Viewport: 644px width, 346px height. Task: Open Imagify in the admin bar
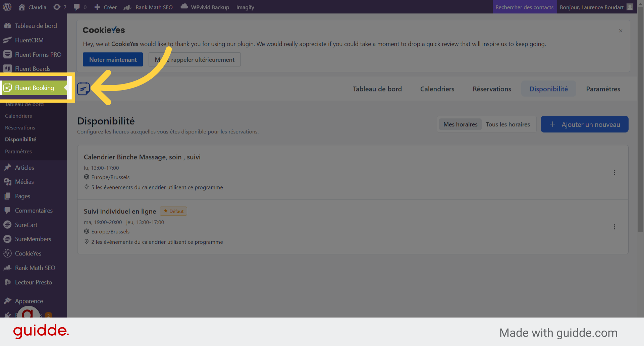click(245, 7)
